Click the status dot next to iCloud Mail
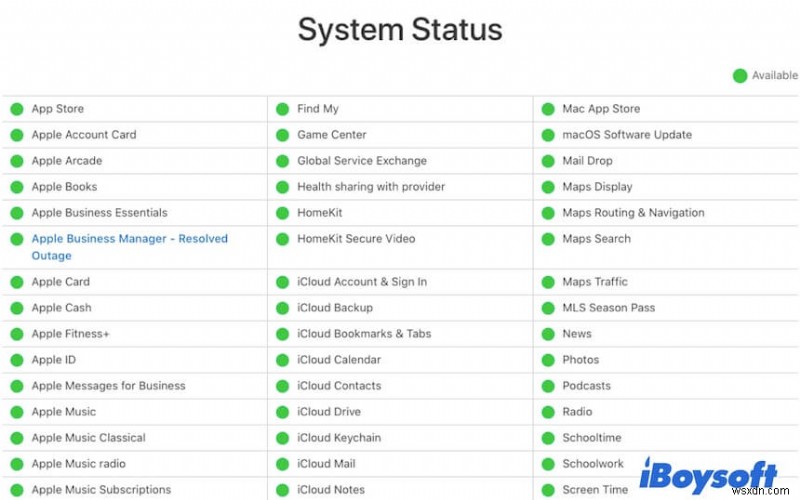The width and height of the screenshot is (800, 500). tap(283, 464)
